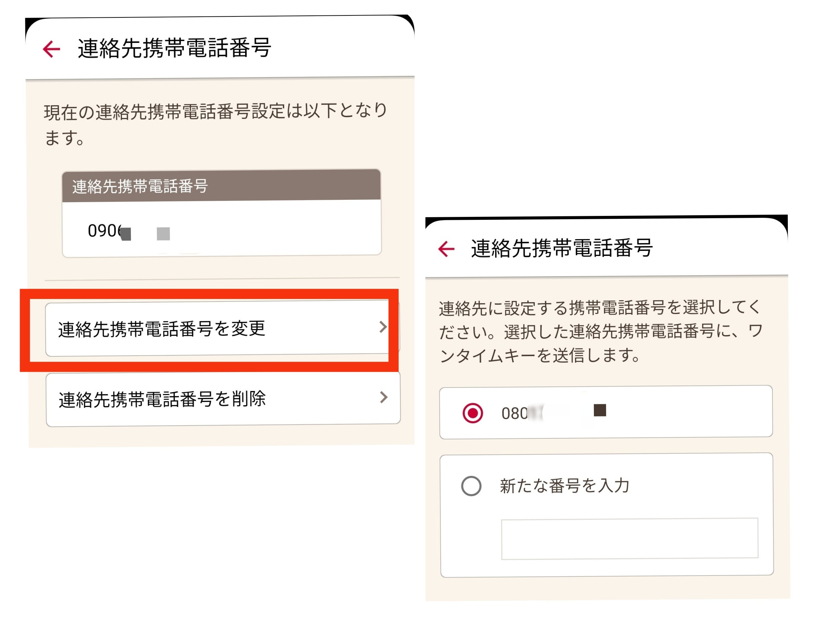This screenshot has height=630, width=840.
Task: Click the registered 090 phone number
Action: [x=104, y=230]
